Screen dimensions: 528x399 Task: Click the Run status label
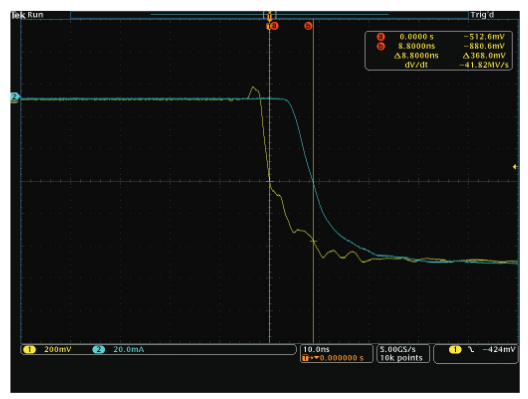tap(35, 15)
